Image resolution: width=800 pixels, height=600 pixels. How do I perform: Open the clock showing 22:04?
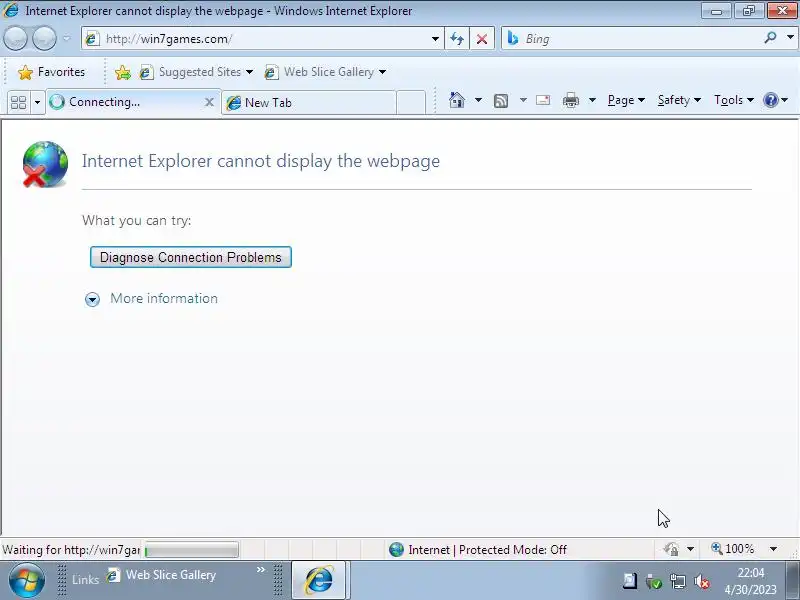(x=751, y=581)
